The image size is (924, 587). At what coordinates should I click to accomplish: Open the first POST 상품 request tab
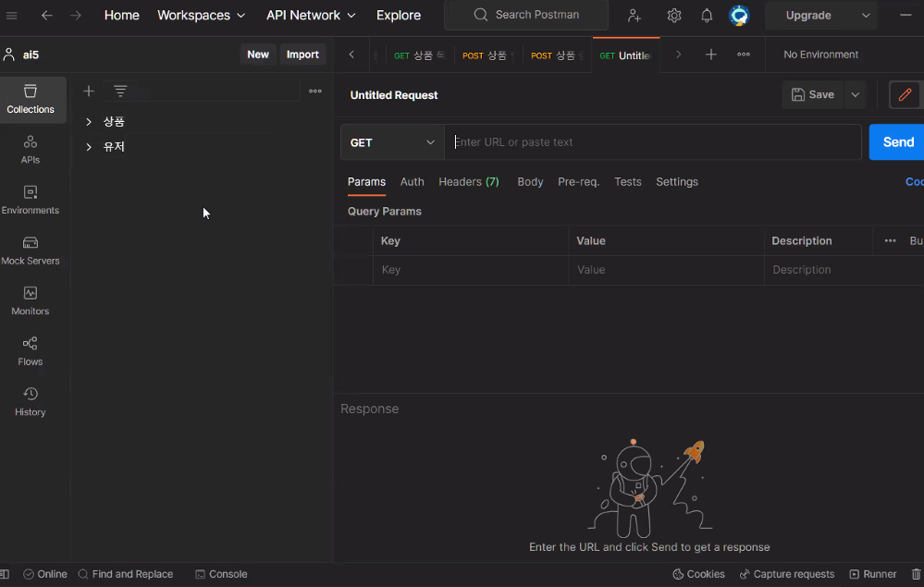[x=487, y=55]
